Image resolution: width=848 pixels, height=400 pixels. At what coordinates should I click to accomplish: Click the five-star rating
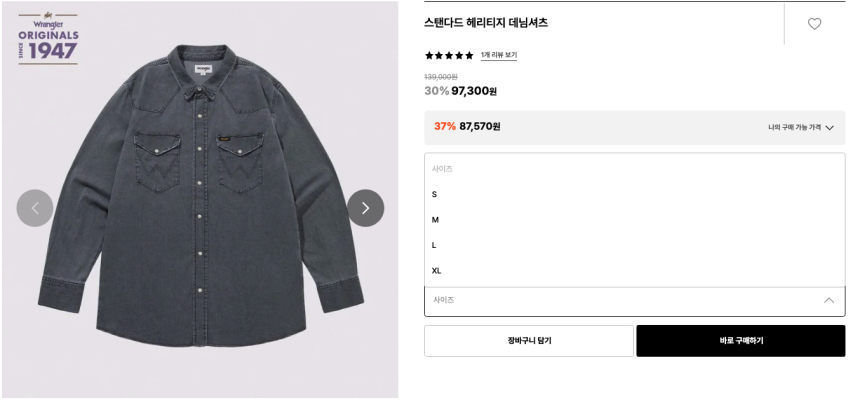(x=449, y=55)
